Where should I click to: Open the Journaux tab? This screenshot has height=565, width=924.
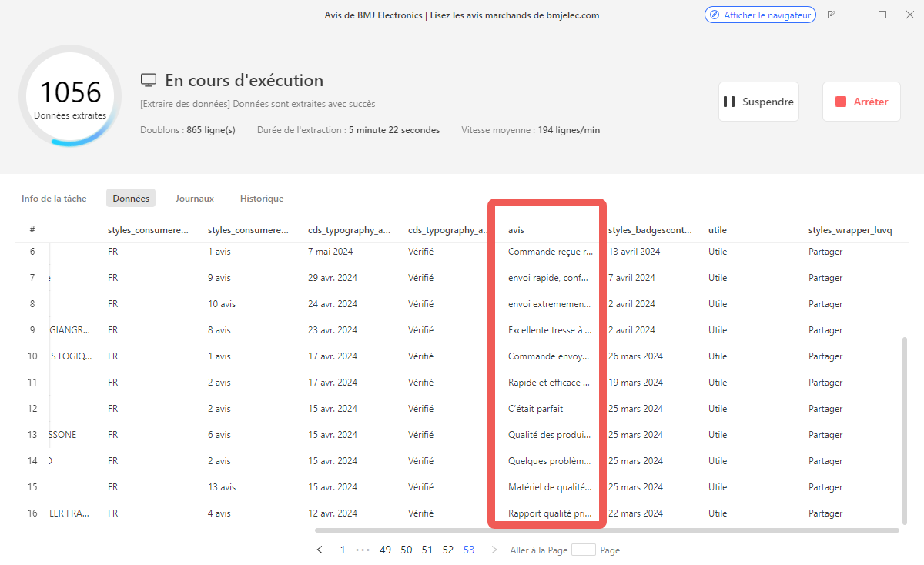194,199
